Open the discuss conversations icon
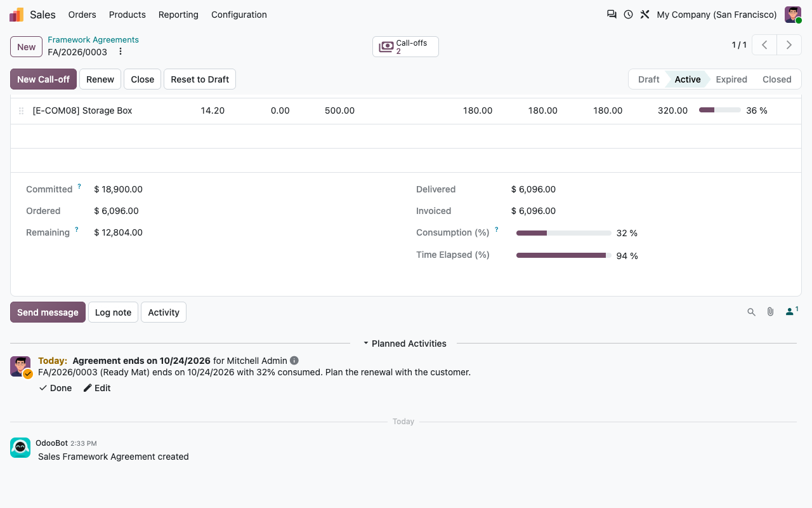The image size is (812, 508). coord(612,15)
